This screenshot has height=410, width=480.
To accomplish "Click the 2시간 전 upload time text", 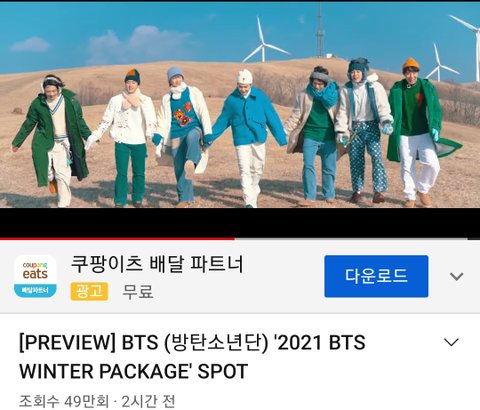I will tap(148, 401).
